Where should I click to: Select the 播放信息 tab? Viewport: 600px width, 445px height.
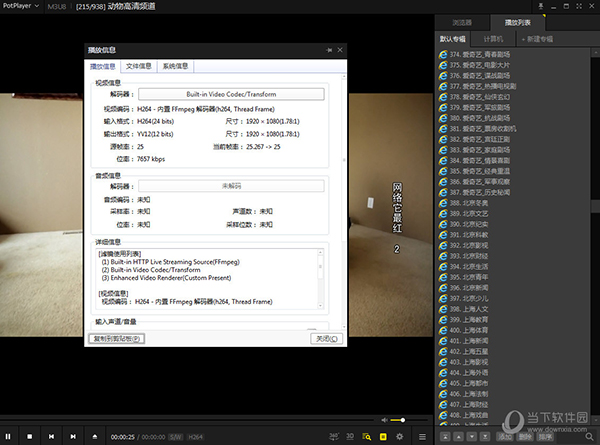pyautogui.click(x=103, y=66)
